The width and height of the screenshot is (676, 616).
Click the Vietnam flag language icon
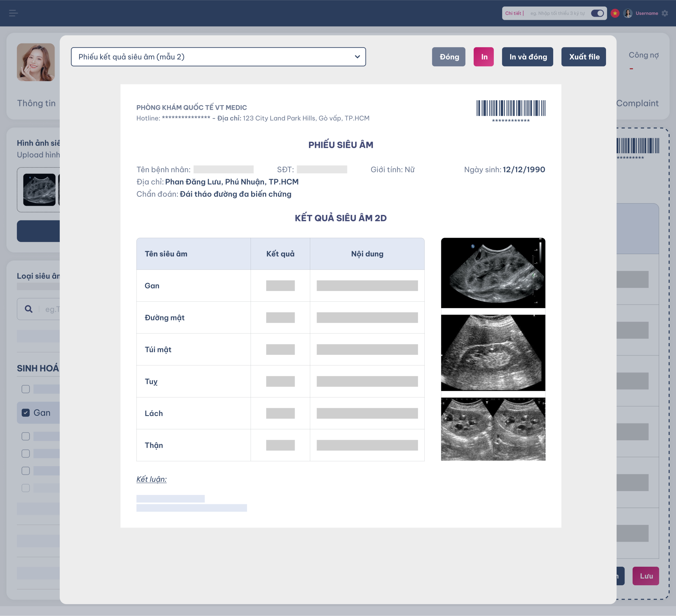[x=615, y=13]
